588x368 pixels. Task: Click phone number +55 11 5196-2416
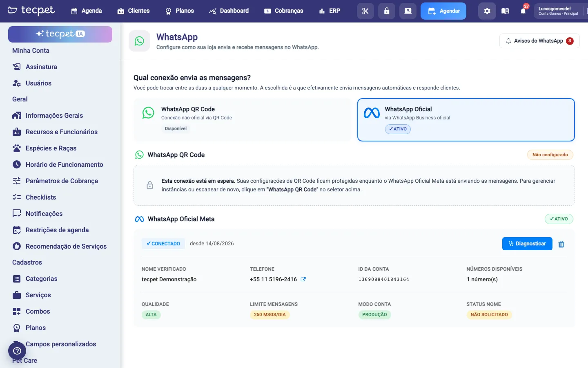tap(274, 279)
